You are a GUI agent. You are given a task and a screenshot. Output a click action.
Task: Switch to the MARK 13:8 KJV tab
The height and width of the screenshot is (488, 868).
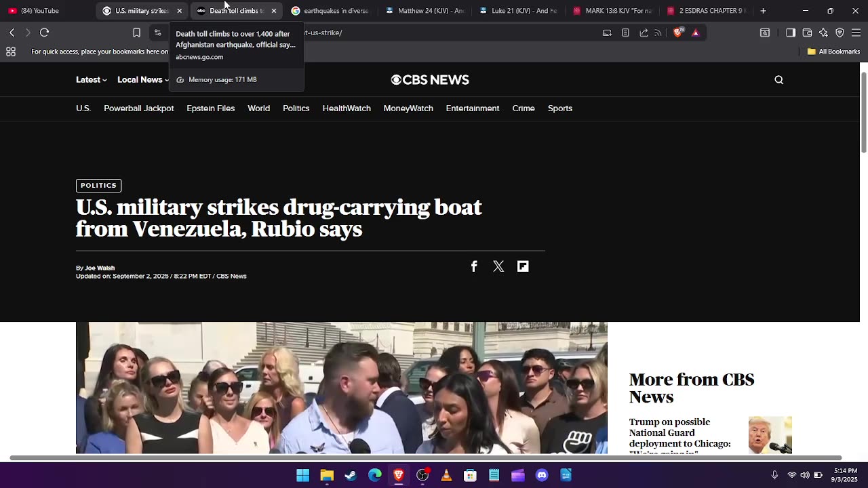click(613, 11)
